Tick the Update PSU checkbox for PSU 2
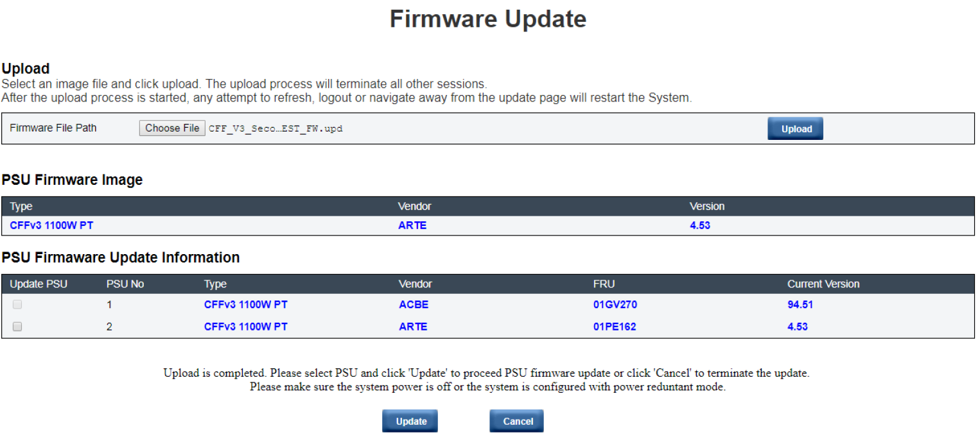 pos(17,327)
